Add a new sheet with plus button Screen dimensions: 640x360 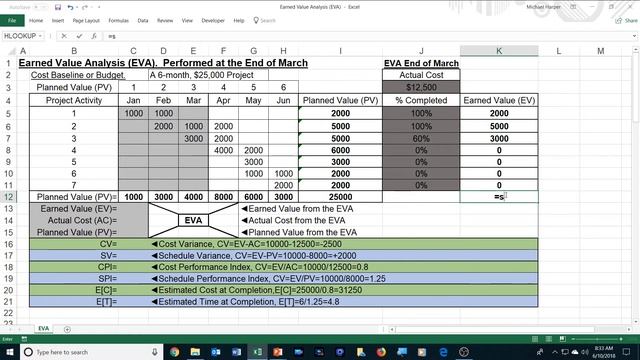point(67,329)
